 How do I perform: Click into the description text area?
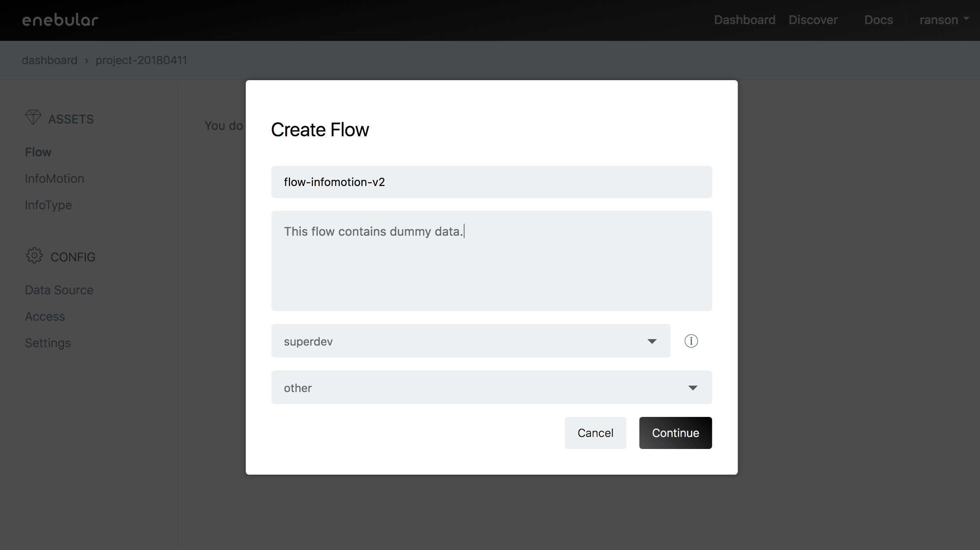[x=491, y=261]
